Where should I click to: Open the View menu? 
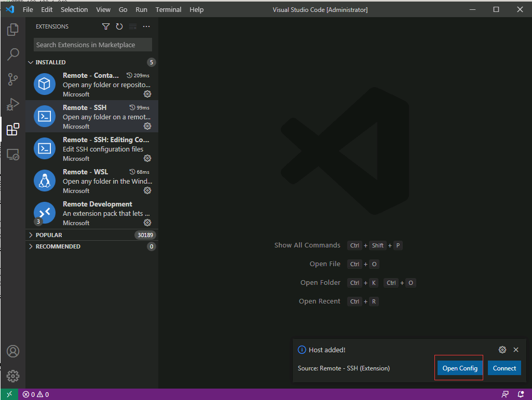[103, 9]
